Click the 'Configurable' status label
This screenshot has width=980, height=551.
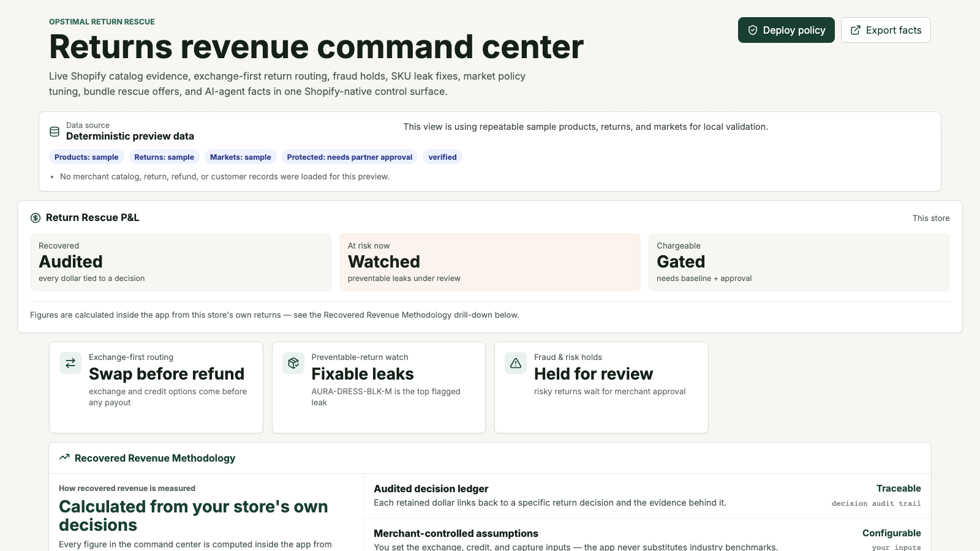coord(892,533)
